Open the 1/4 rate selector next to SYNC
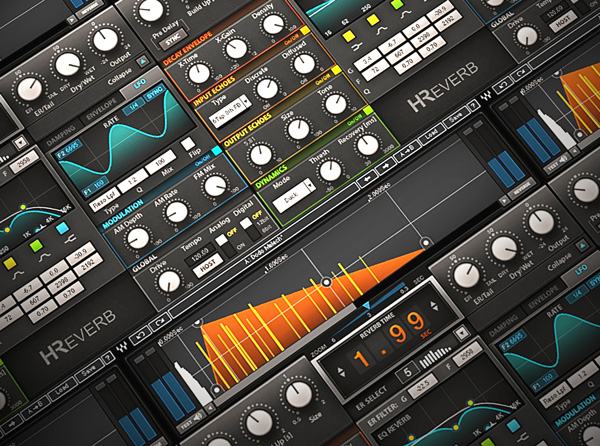This screenshot has width=600, height=446. coord(134,106)
